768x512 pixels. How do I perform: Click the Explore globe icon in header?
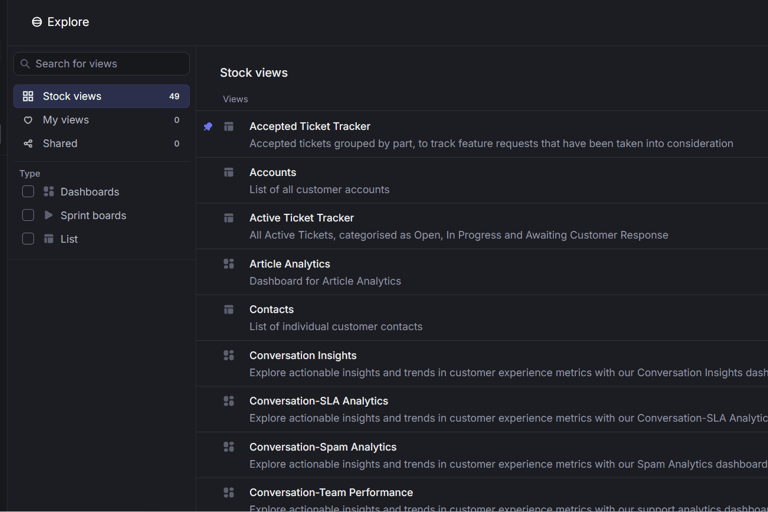[x=37, y=22]
